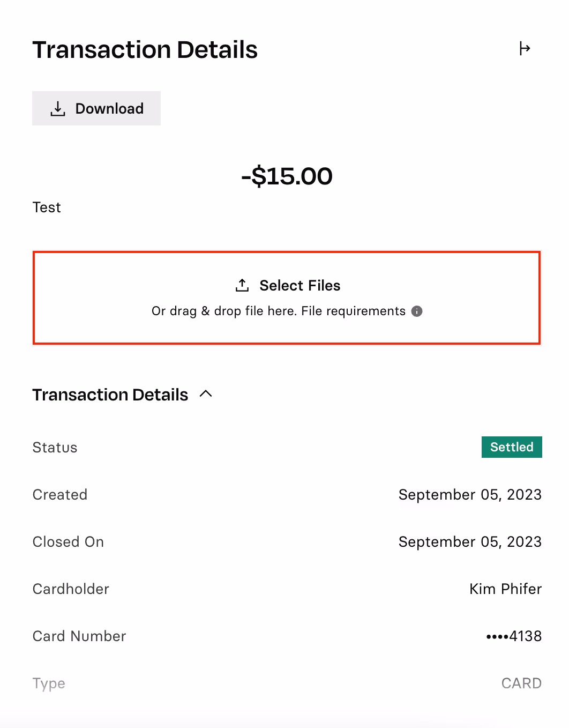Image resolution: width=569 pixels, height=728 pixels.
Task: Click the Closed On date value
Action: 470,541
